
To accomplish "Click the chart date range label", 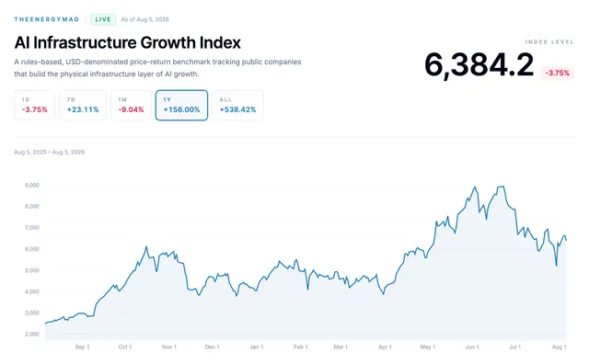I will coord(49,152).
